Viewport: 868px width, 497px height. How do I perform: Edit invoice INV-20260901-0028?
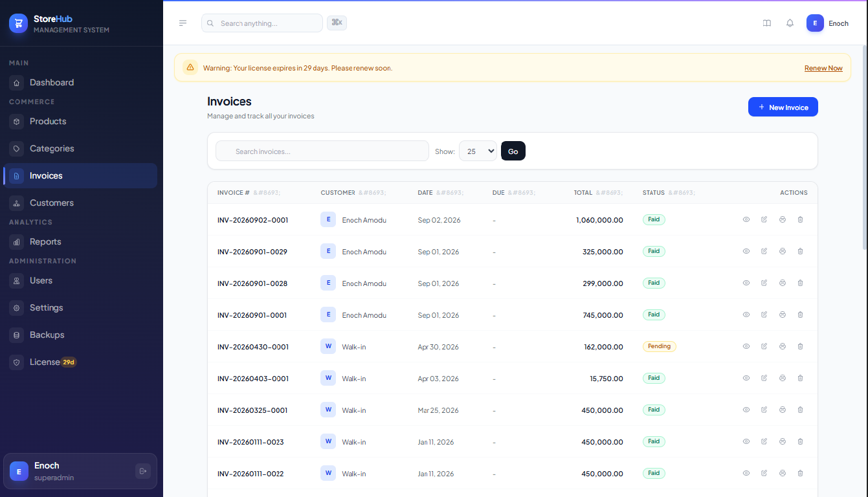click(764, 283)
